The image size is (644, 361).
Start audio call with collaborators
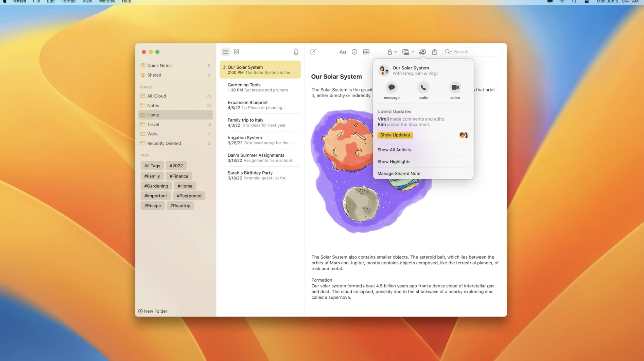[423, 87]
